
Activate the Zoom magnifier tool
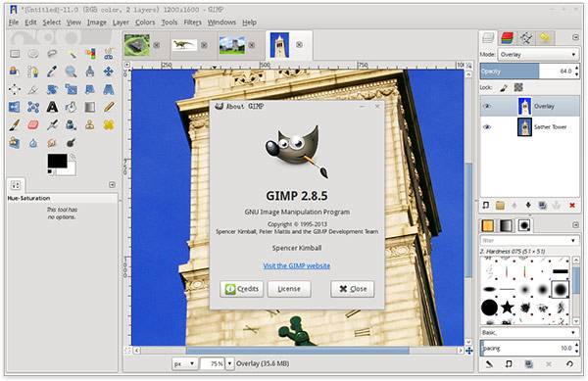[x=71, y=71]
